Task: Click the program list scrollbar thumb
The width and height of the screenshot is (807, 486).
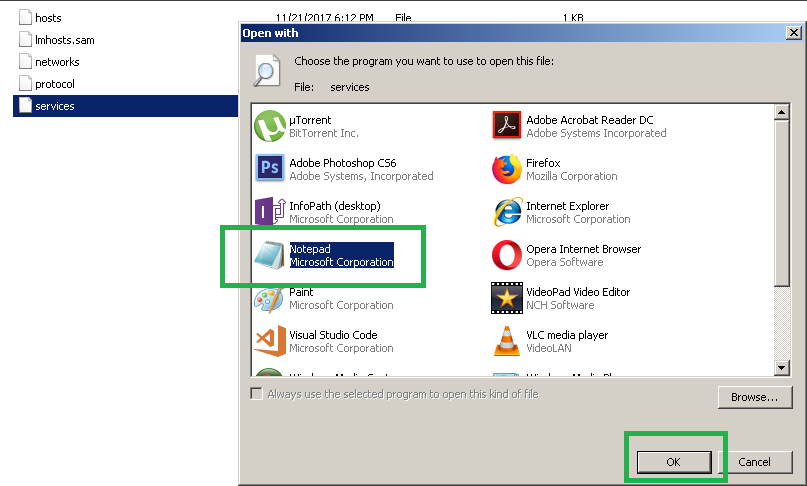Action: (x=781, y=203)
